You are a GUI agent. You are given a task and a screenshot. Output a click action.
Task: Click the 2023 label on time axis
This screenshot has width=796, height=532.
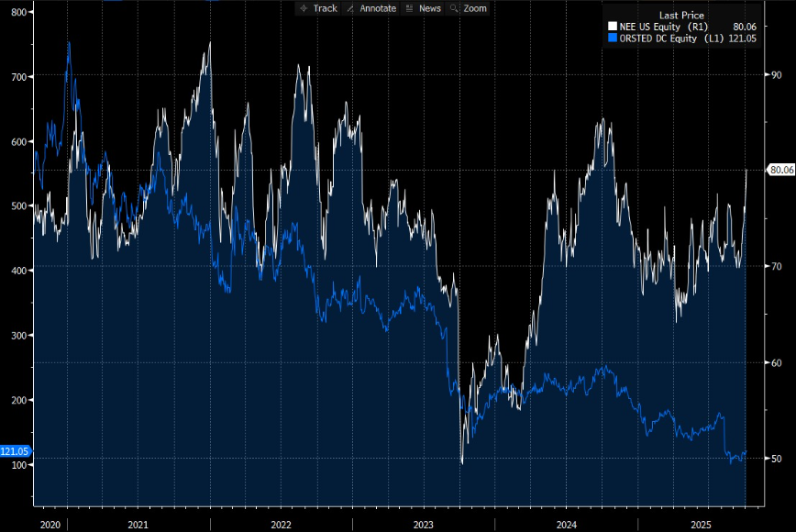click(x=424, y=524)
